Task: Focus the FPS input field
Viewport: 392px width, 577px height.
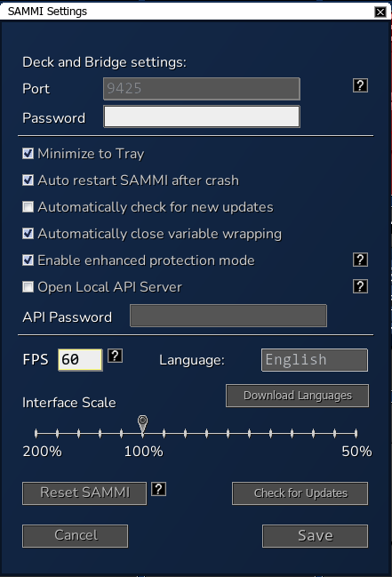Action: [80, 359]
